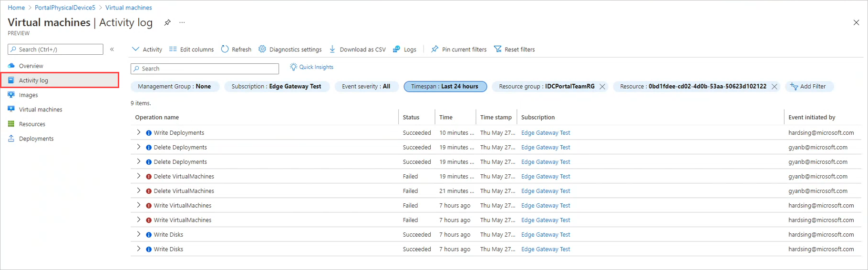Open the Timespan Last 24 hours filter
Viewport: 868px width, 270px height.
tap(445, 86)
